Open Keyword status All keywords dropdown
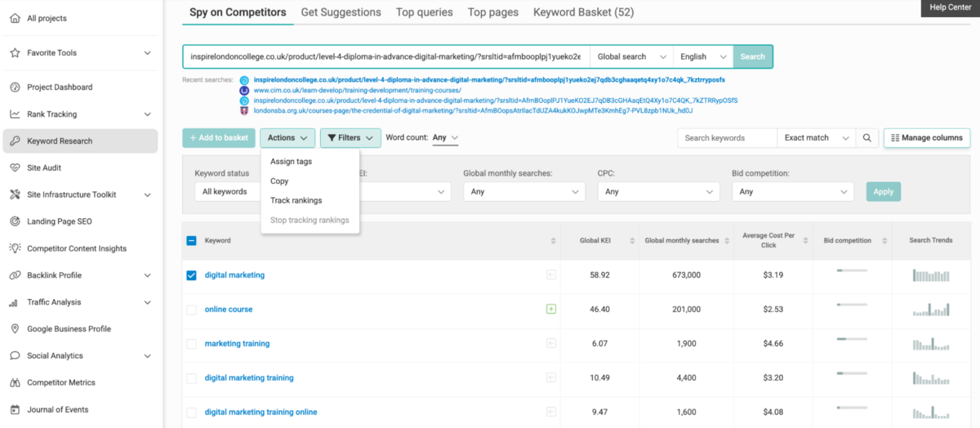The height and width of the screenshot is (428, 980). 227,192
